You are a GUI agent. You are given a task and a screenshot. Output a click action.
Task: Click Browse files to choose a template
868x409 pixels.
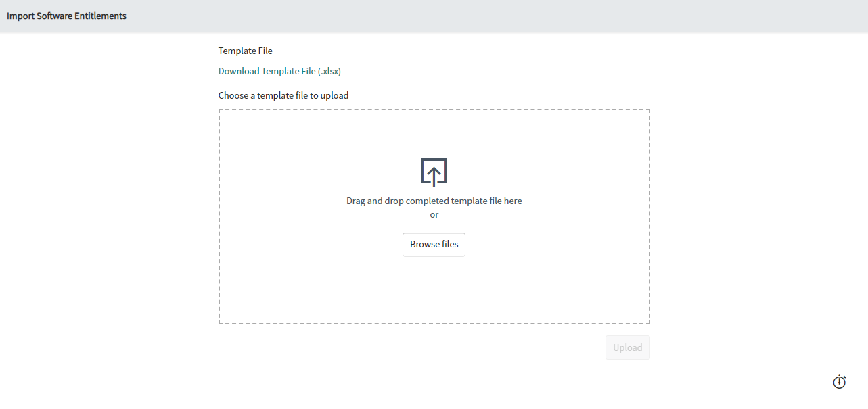tap(434, 244)
